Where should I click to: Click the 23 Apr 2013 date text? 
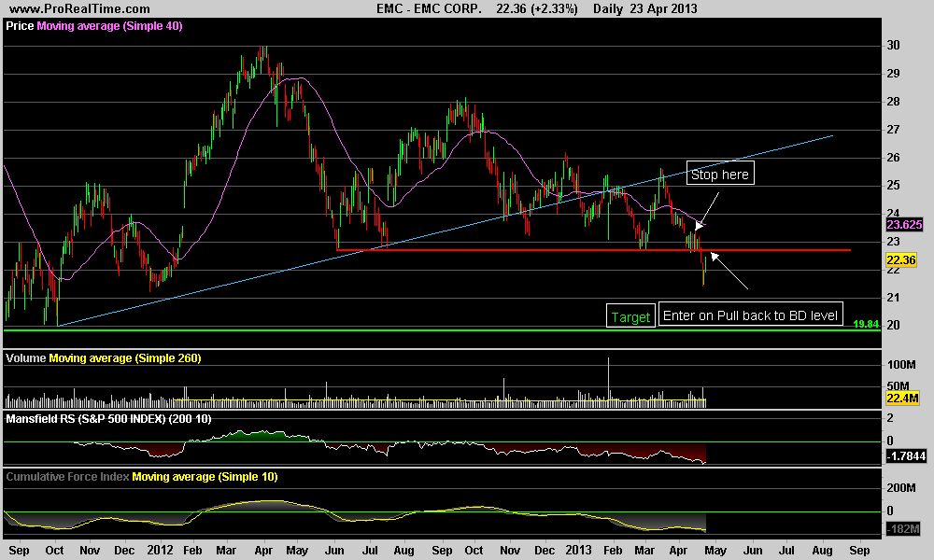(x=662, y=9)
